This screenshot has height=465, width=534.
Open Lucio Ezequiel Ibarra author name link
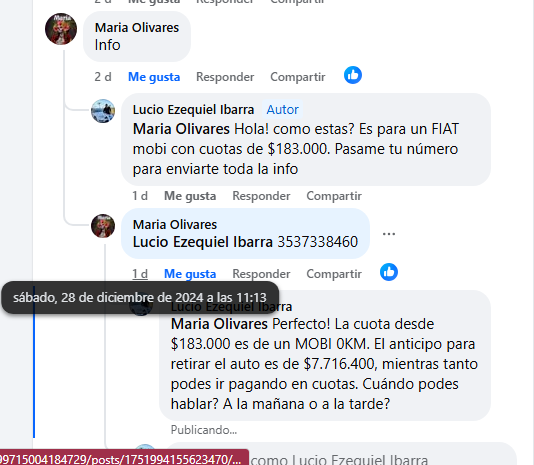point(193,110)
